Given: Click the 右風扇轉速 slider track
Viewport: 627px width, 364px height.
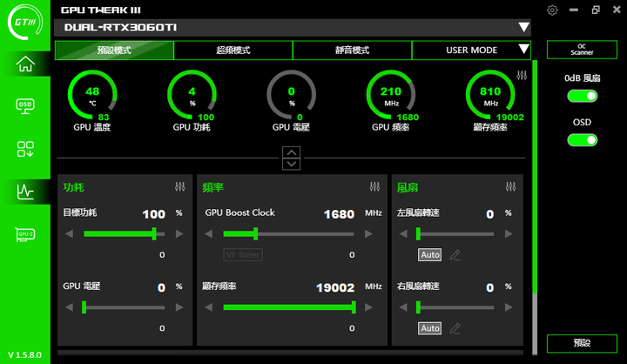Looking at the screenshot, I should (455, 307).
